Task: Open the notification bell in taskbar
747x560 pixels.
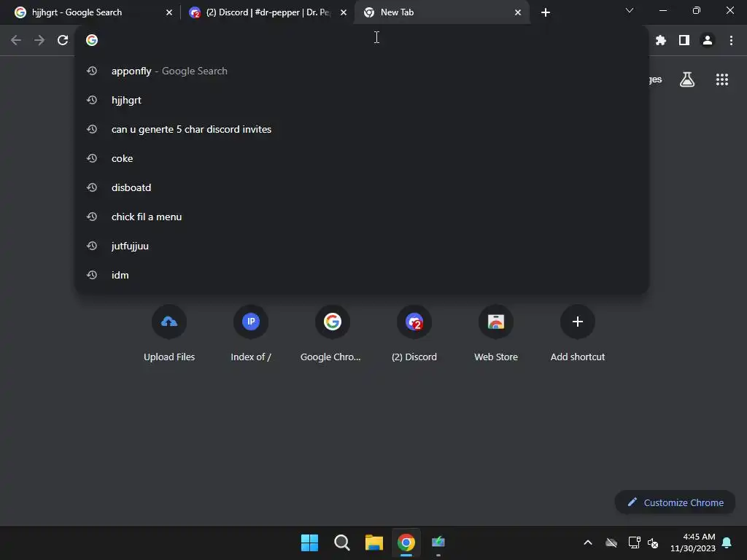Action: point(727,542)
